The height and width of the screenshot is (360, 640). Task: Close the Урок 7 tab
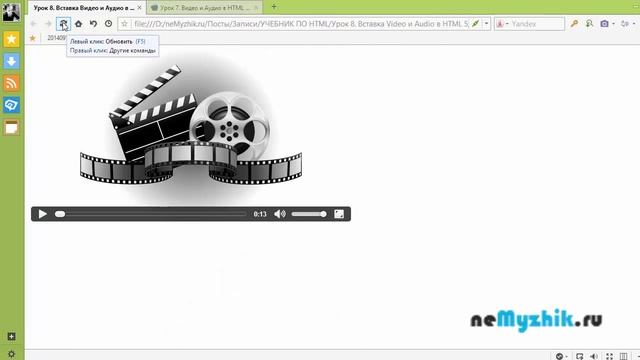(x=256, y=8)
